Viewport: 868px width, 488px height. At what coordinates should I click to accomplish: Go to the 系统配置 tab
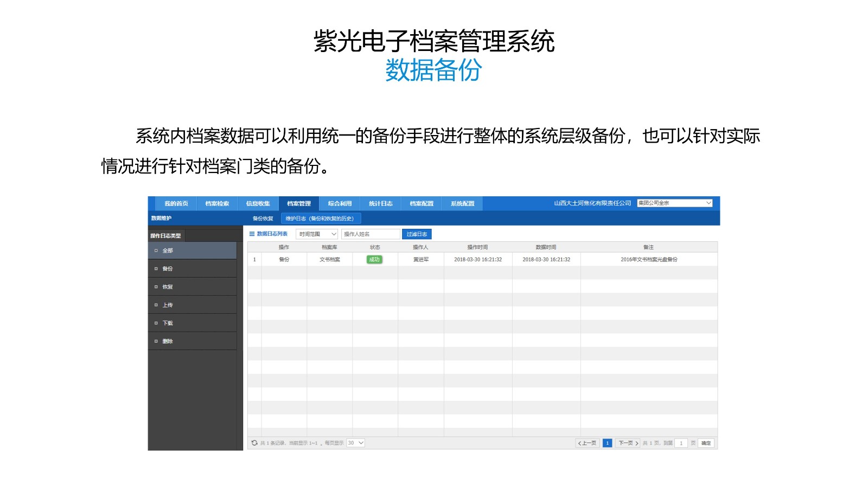coord(462,204)
